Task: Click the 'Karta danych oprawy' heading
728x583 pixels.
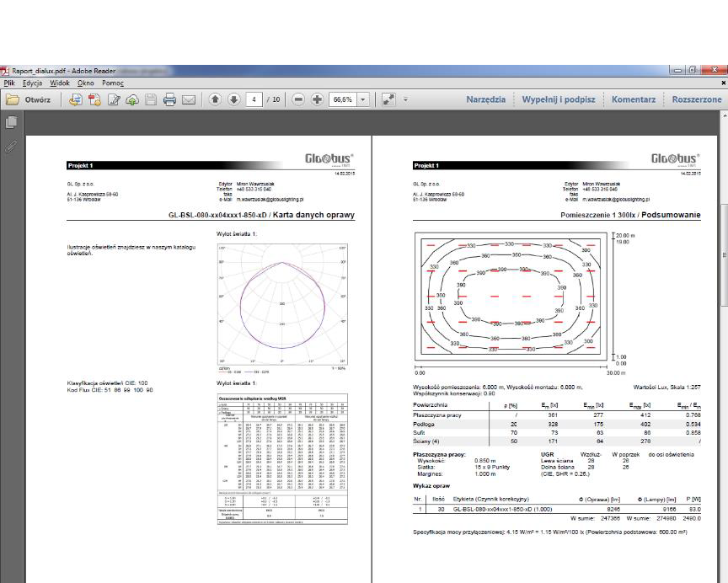Action: [313, 215]
